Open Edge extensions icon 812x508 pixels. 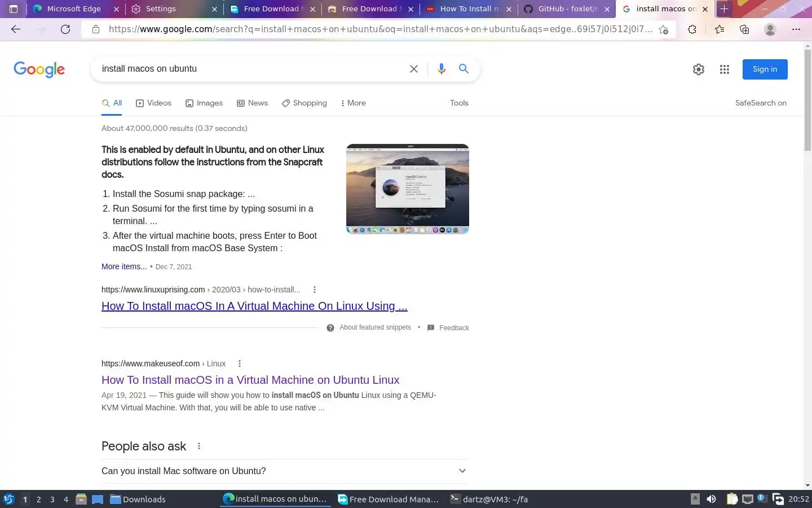tap(692, 29)
